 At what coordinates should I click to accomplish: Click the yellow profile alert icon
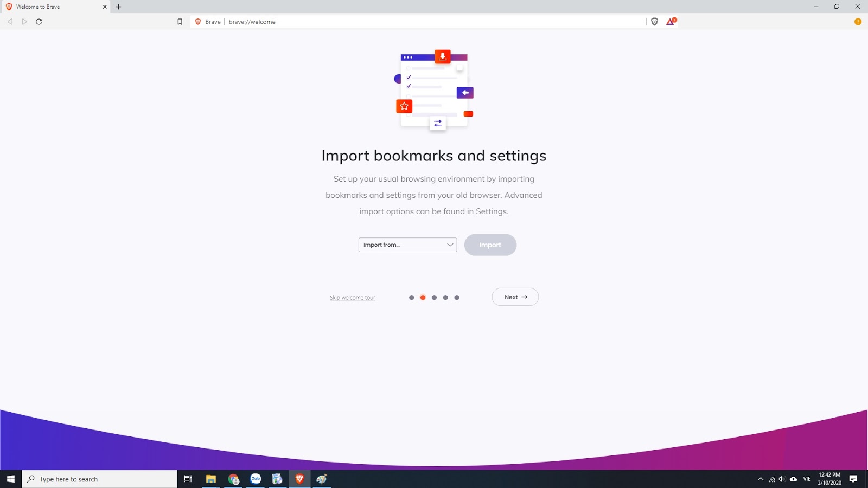tap(858, 22)
